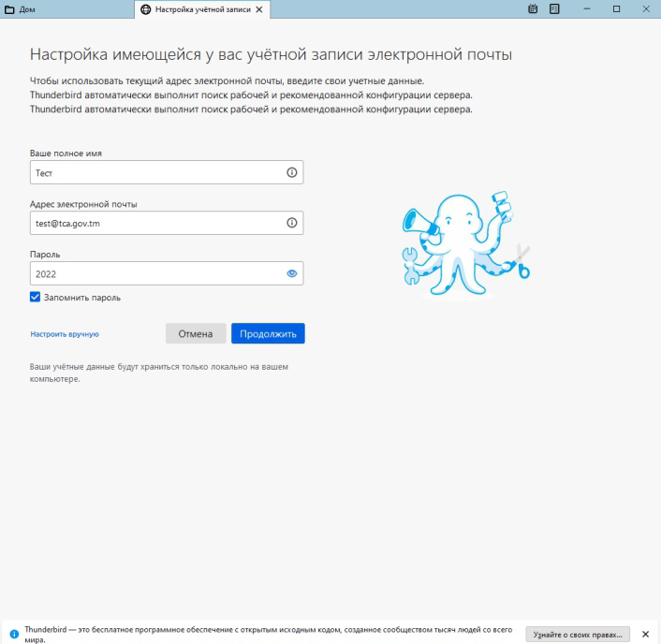Viewport: 661px width, 644px height.
Task: Focus the Ваше полное имя input field
Action: [x=167, y=172]
